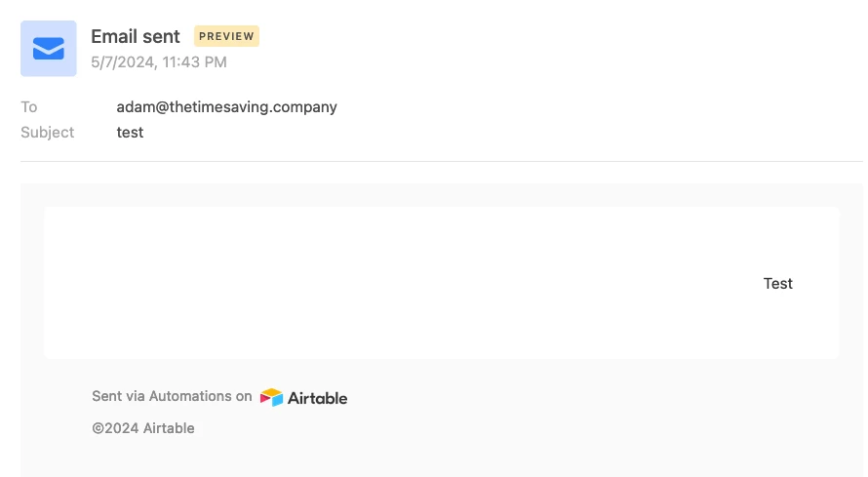Click the gray footer area below copyright
This screenshot has height=477, width=868.
[x=441, y=458]
